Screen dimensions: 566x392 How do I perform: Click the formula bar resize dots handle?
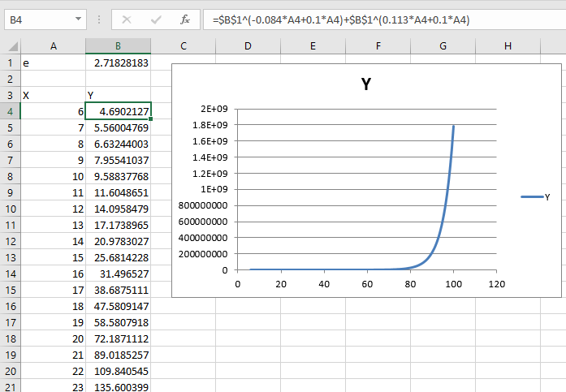pos(99,19)
